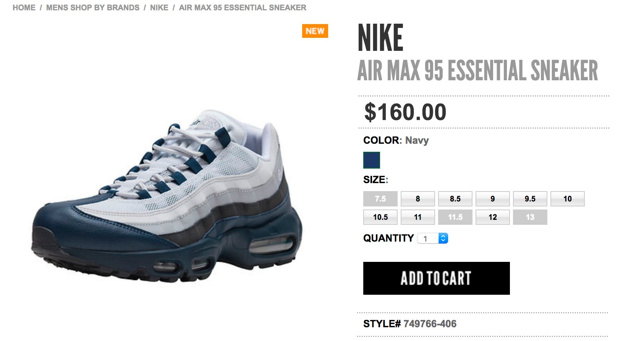The height and width of the screenshot is (341, 644).
Task: Pick size 10 option
Action: click(568, 199)
